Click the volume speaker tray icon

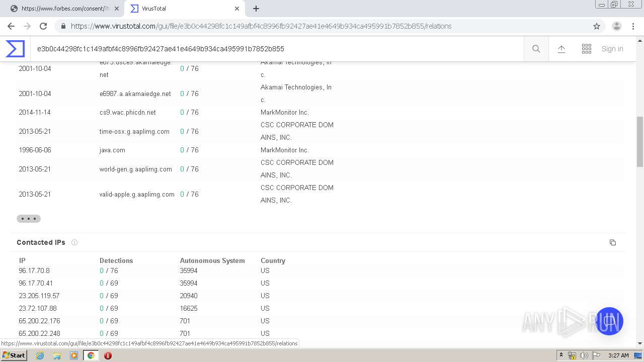[584, 355]
